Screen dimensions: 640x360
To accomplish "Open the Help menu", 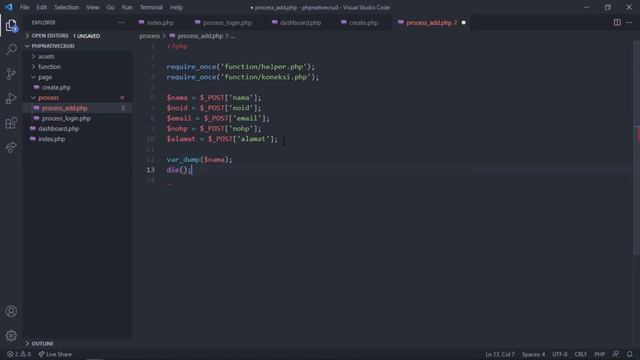I will (176, 7).
